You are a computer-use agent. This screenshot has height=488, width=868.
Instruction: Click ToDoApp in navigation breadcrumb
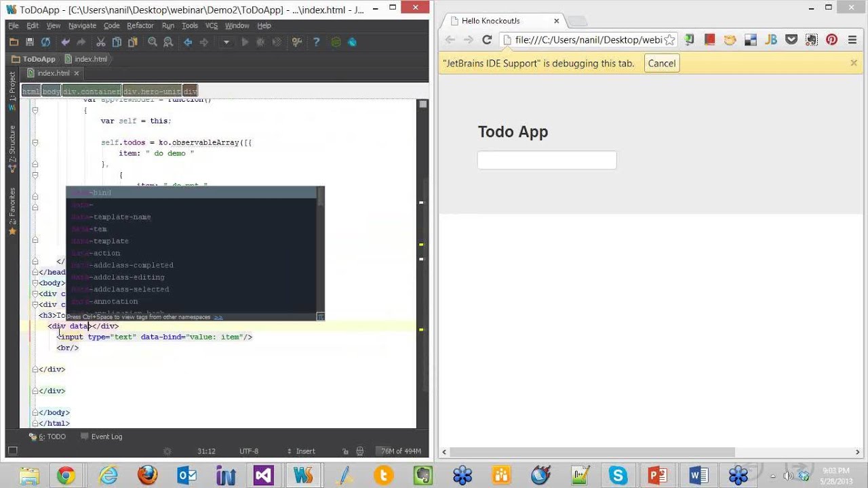[33, 59]
